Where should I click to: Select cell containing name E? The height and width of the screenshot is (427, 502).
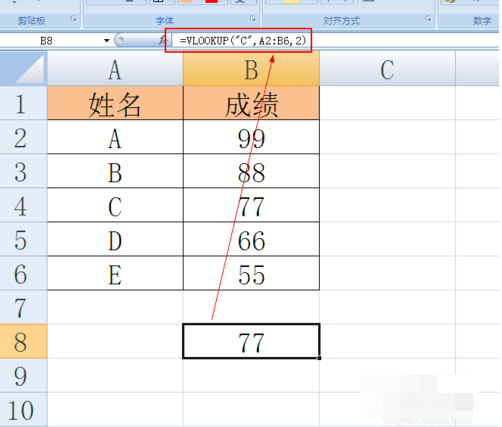pyautogui.click(x=115, y=273)
